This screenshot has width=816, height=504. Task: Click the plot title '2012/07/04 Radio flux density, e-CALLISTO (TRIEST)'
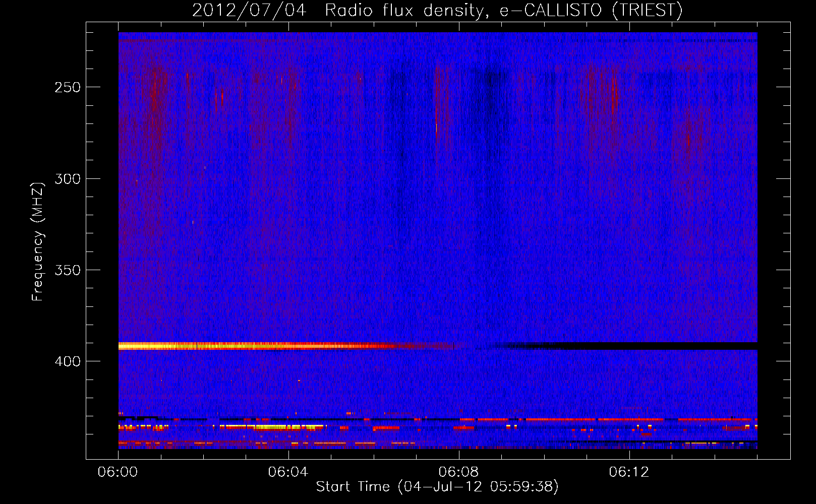pyautogui.click(x=437, y=10)
